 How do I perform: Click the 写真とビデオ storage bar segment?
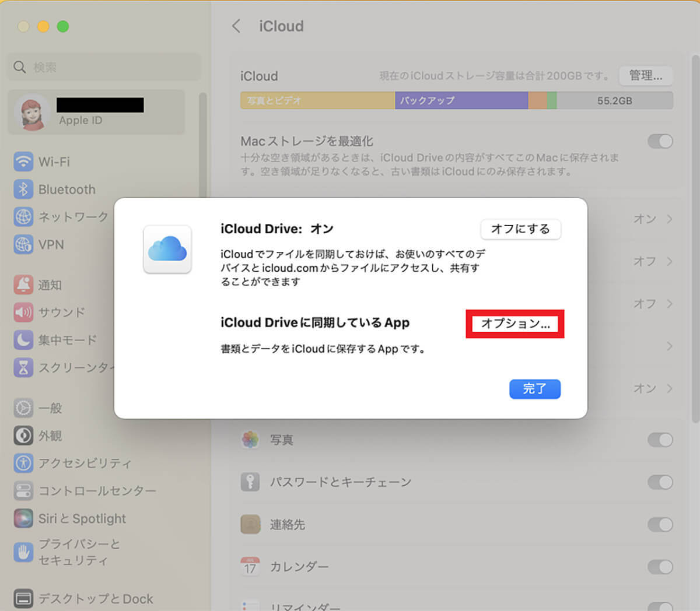point(318,100)
